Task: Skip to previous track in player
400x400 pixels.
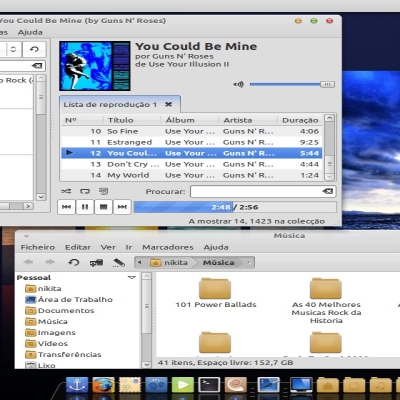Action: [66, 207]
